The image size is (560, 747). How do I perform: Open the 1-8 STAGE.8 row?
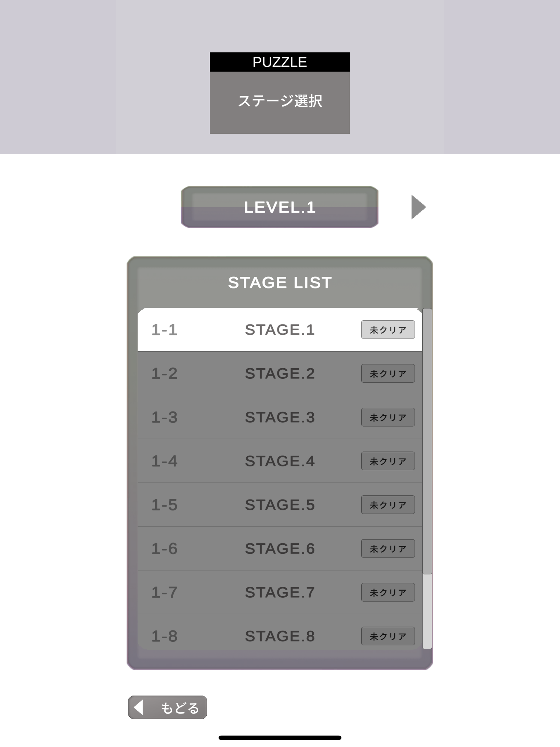tap(279, 636)
